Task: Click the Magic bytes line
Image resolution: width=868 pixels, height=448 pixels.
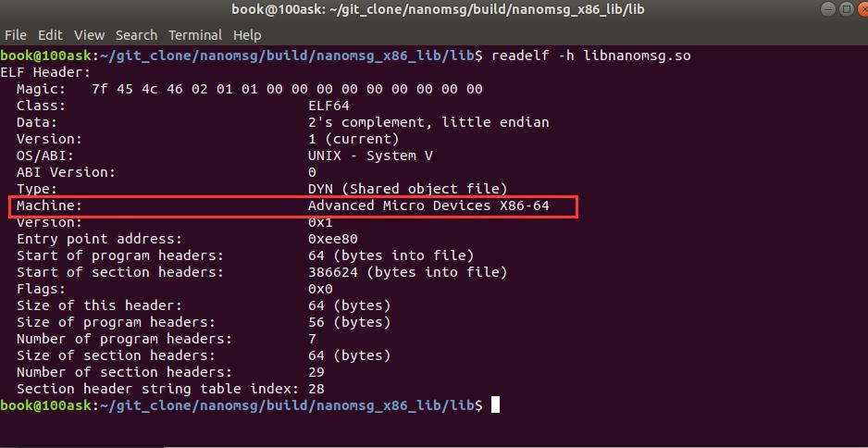Action: coord(250,89)
